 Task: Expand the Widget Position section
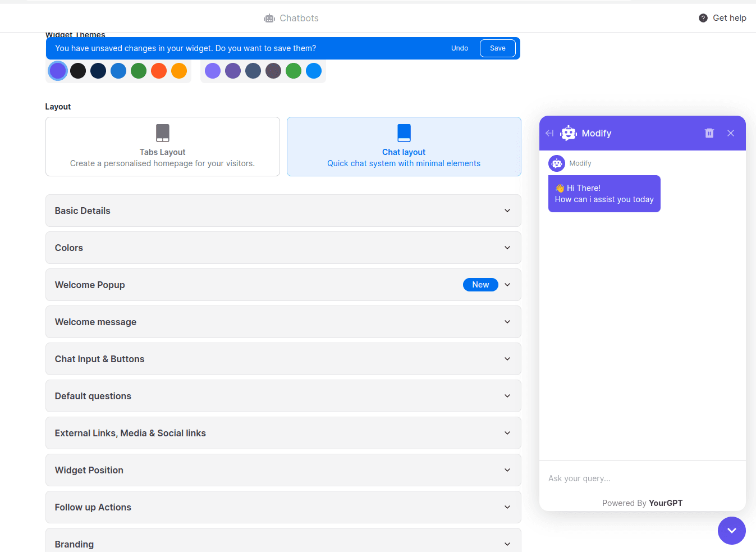(283, 470)
